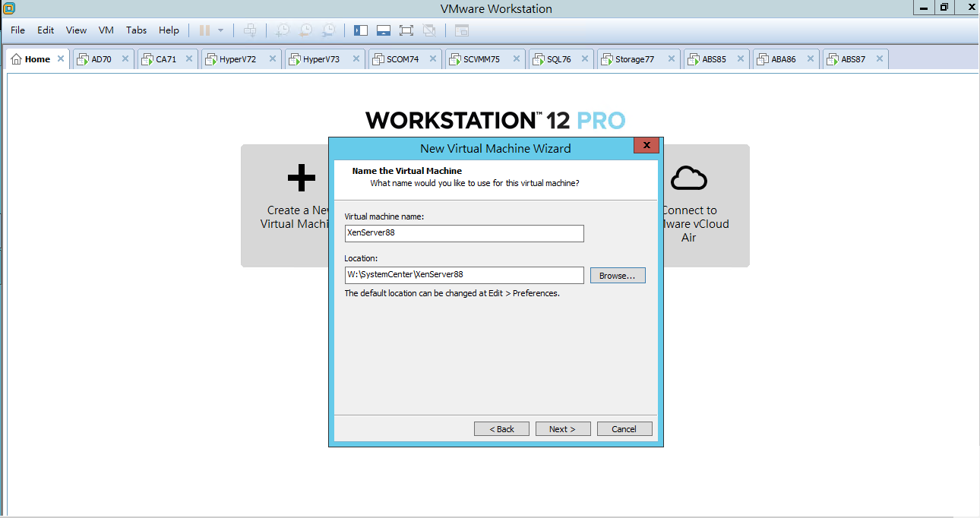Close the AD70 tab
Viewport: 980px width, 518px height.
pyautogui.click(x=125, y=58)
